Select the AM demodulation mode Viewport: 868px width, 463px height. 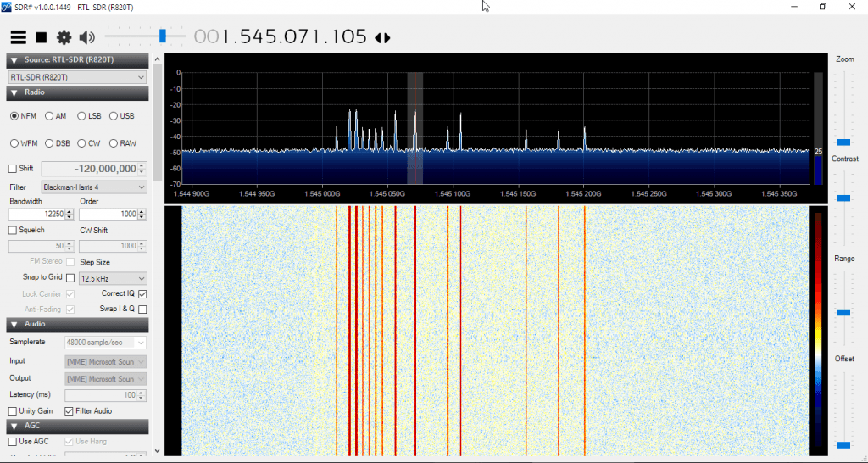tap(50, 116)
